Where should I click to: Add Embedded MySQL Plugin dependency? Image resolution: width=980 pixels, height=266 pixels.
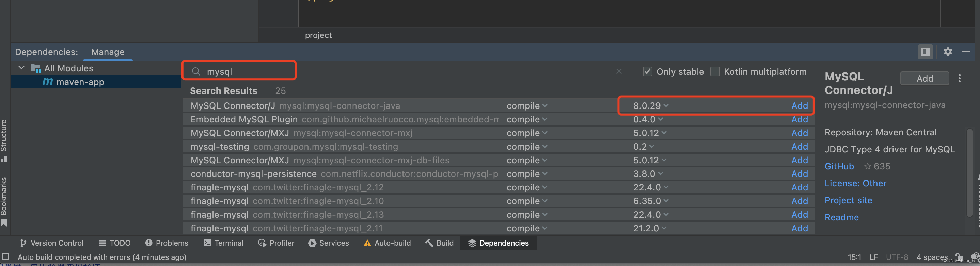click(x=799, y=119)
